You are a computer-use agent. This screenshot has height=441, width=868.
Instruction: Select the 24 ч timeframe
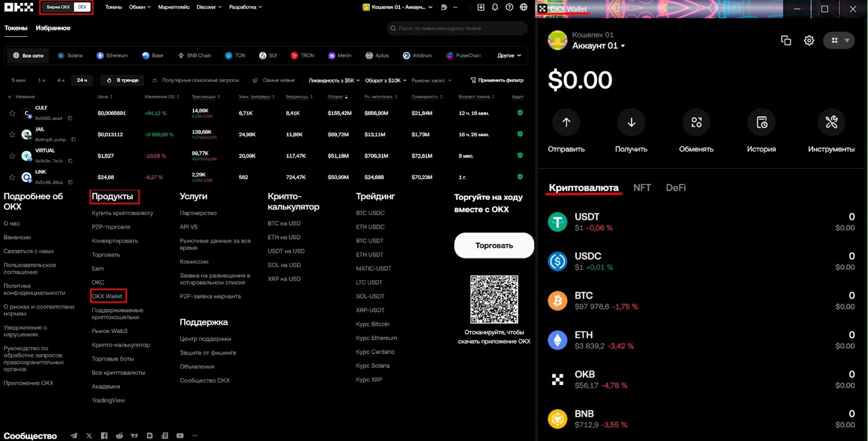(82, 80)
